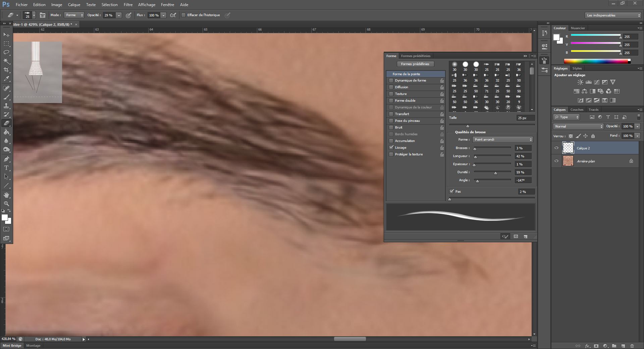The height and width of the screenshot is (349, 644).
Task: Select the Brush tool in toolbox
Action: pyautogui.click(x=6, y=97)
